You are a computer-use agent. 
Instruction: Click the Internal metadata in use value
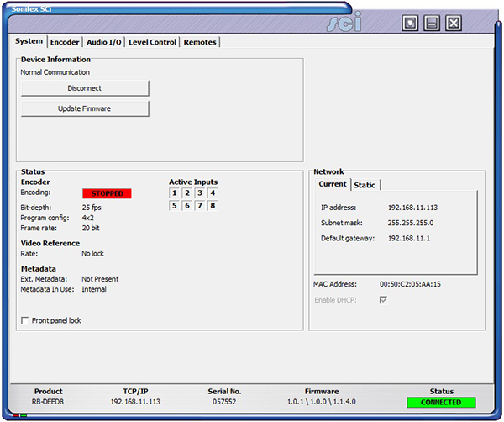pos(94,289)
